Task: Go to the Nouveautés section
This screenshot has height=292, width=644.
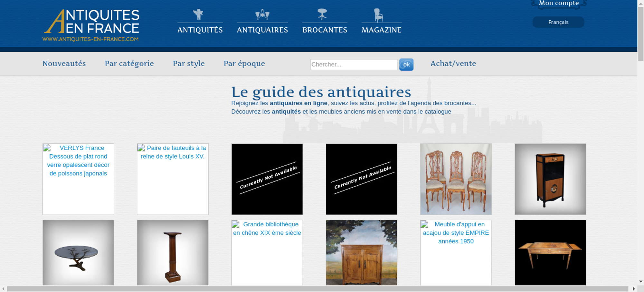Action: 64,63
